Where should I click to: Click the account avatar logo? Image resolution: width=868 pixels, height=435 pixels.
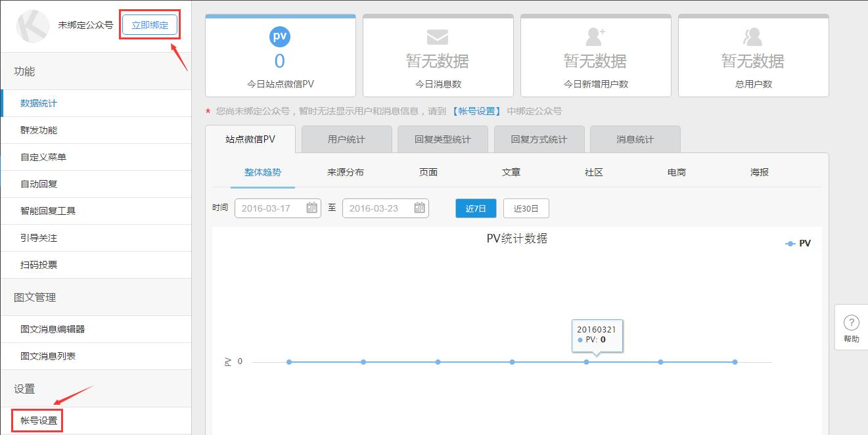(32, 26)
